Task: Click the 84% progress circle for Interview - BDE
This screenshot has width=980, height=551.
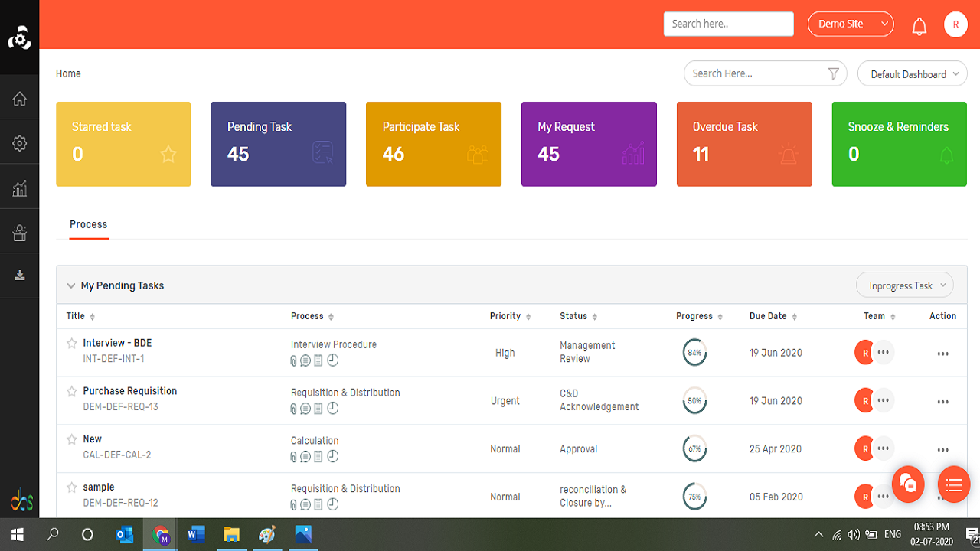Action: (x=694, y=352)
